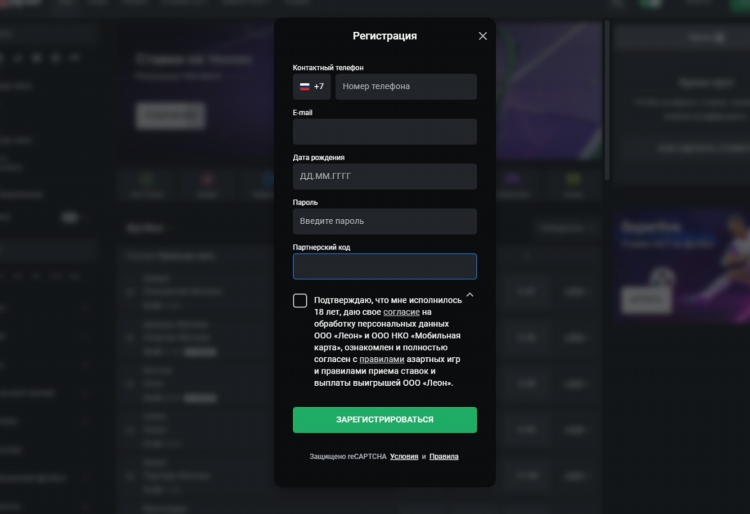Image resolution: width=750 pixels, height=514 pixels.
Task: Open the reCAPTCHA Условия link
Action: pyautogui.click(x=404, y=457)
